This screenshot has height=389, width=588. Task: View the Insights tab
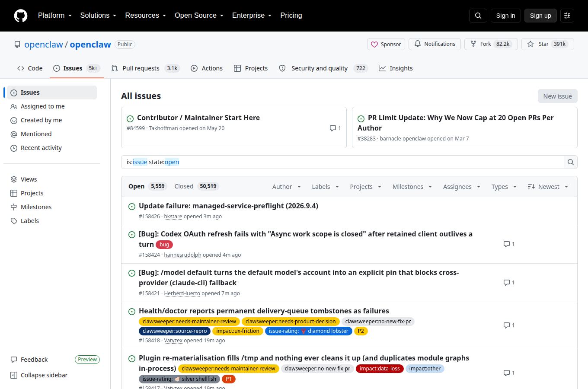396,68
